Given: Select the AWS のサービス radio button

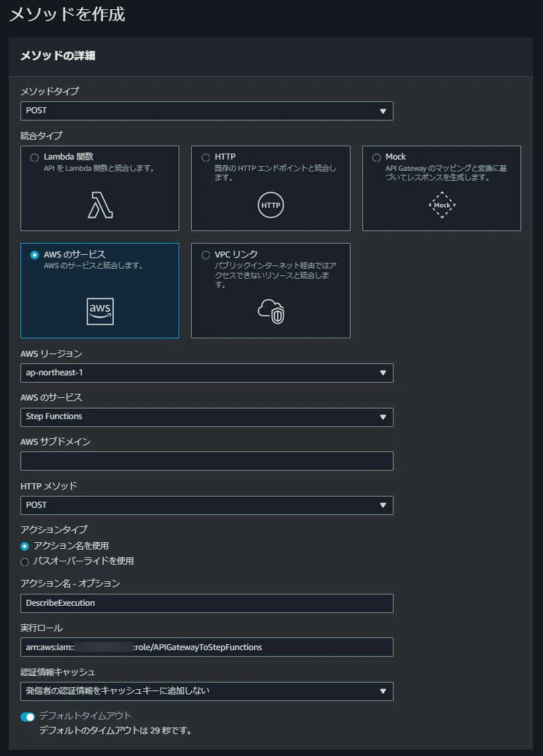Looking at the screenshot, I should click(x=34, y=255).
